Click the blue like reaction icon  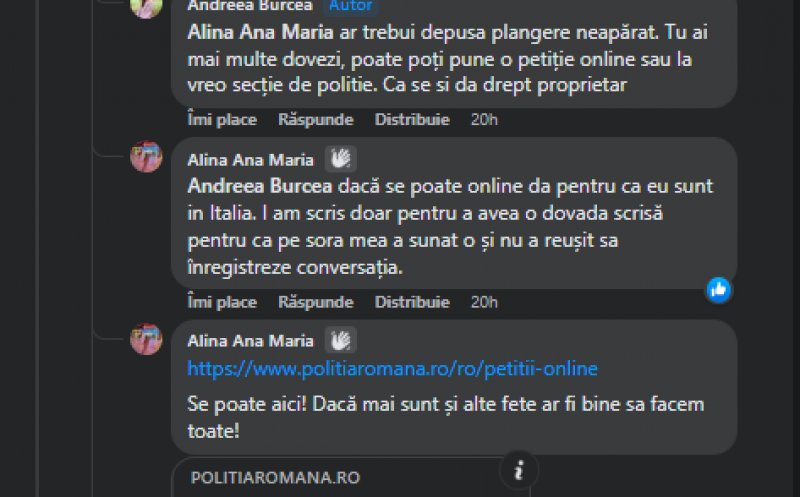[718, 290]
